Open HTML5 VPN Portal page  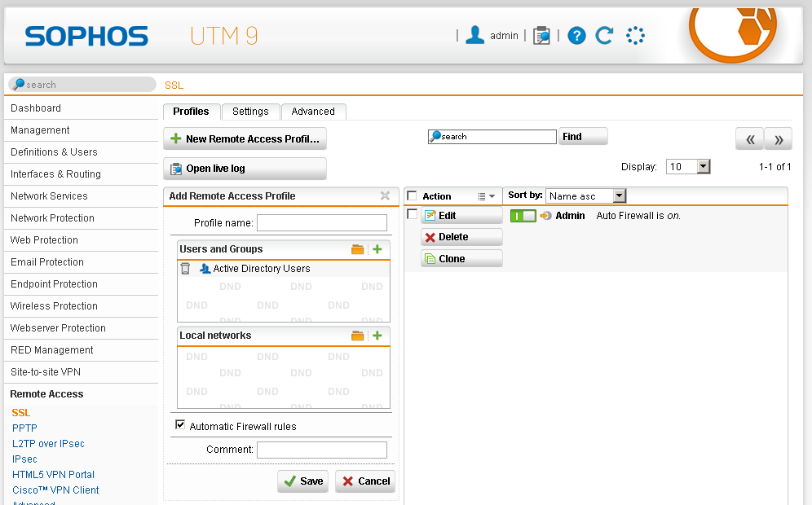click(x=53, y=475)
